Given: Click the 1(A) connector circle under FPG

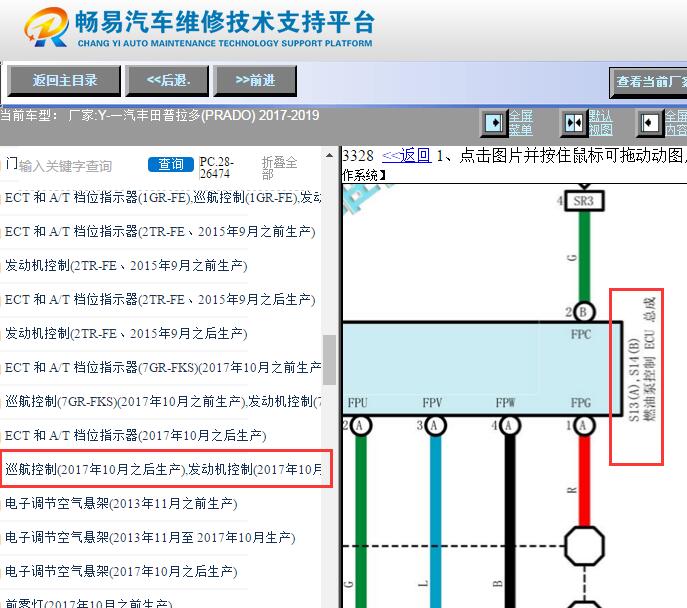Looking at the screenshot, I should coord(583,425).
